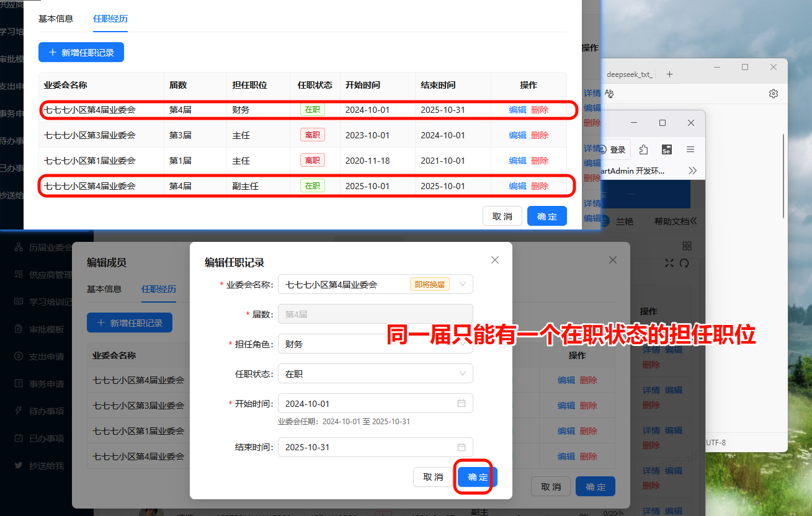
Task: Click the refresh icon in table toolbar
Action: coord(684,263)
